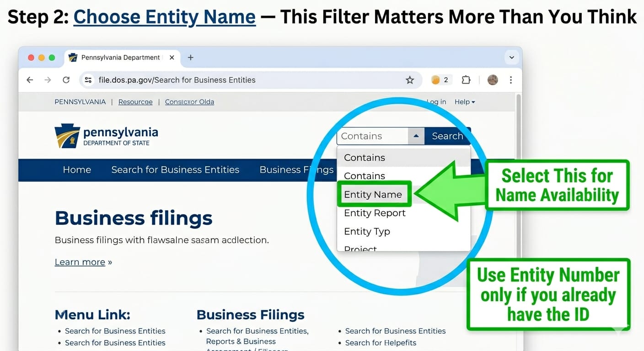Click the Learn more link
This screenshot has height=351, width=644.
click(80, 262)
